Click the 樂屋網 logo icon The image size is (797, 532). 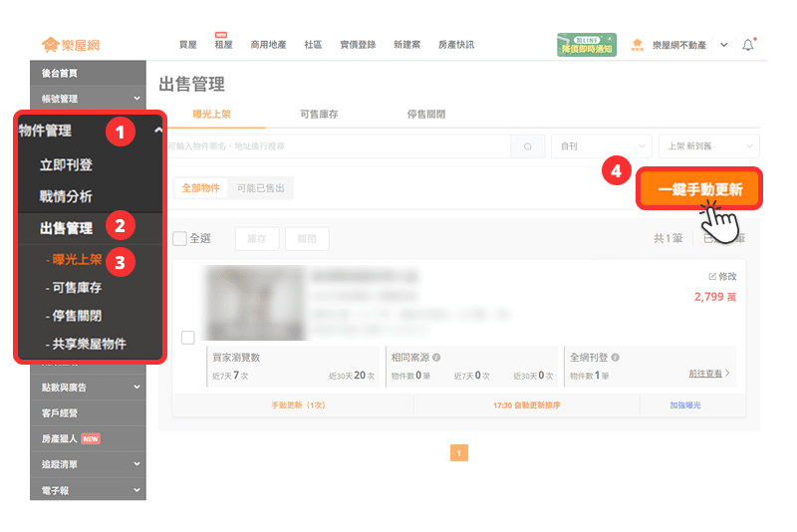pos(51,45)
